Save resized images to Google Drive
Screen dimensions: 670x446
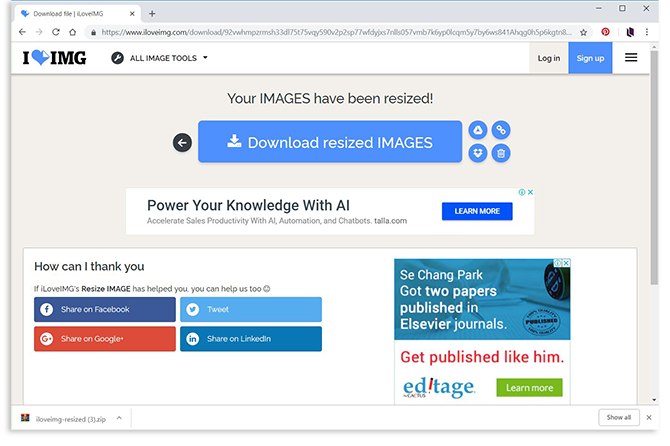tap(478, 130)
